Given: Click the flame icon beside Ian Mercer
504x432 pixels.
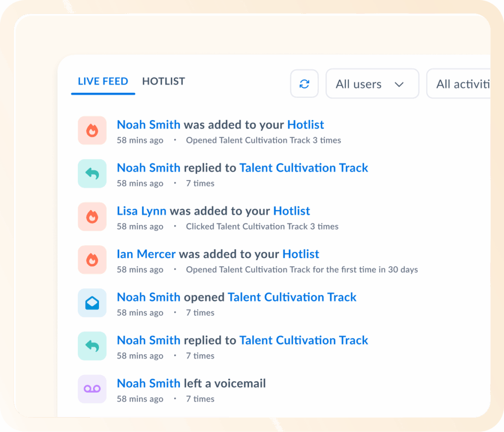Looking at the screenshot, I should pos(92,259).
